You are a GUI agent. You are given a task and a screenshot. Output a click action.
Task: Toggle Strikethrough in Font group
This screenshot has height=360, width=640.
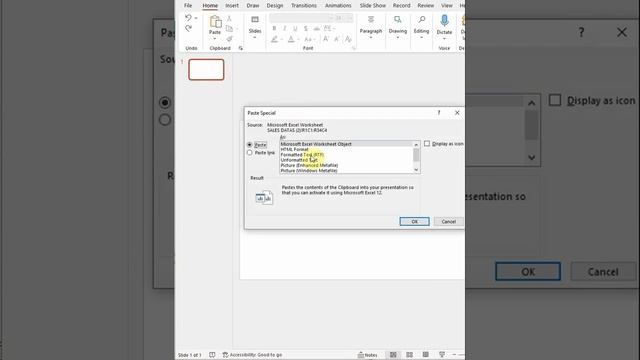click(x=316, y=29)
